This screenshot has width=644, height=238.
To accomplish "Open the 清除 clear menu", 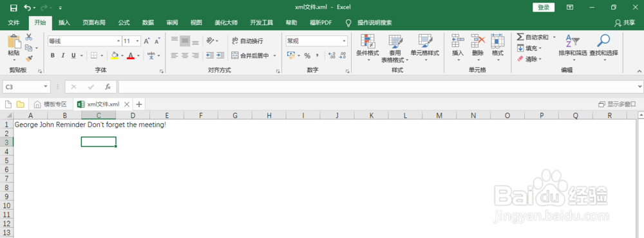I will pyautogui.click(x=529, y=59).
